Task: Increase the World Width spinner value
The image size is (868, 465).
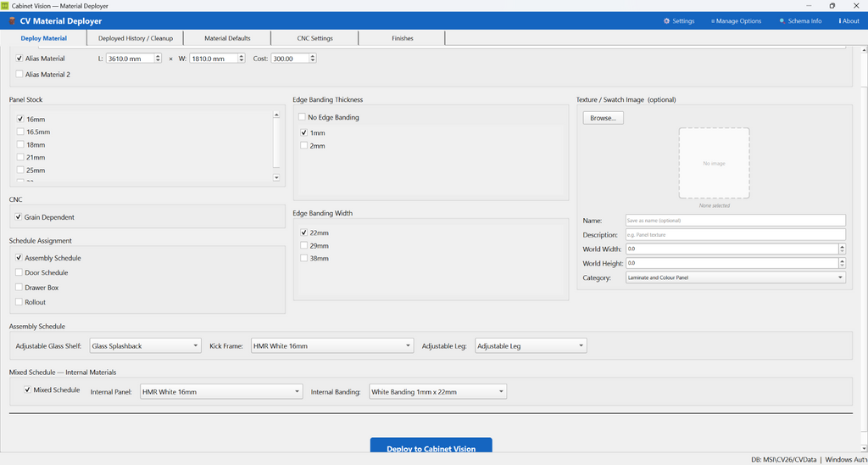Action: coord(842,247)
